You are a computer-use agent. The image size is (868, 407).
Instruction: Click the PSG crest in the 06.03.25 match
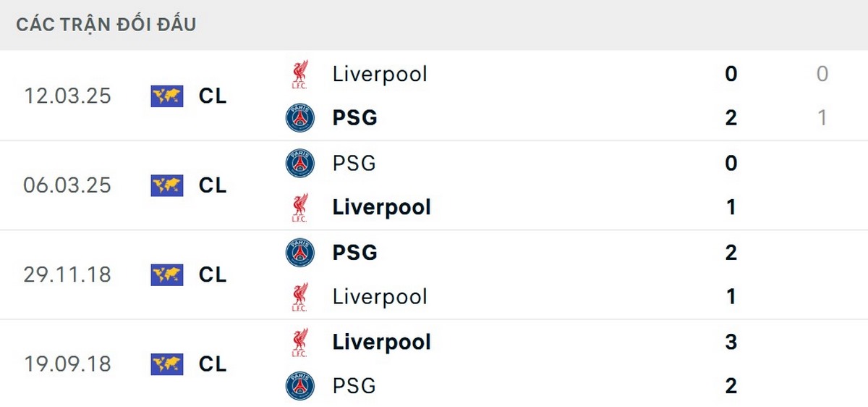(x=299, y=164)
